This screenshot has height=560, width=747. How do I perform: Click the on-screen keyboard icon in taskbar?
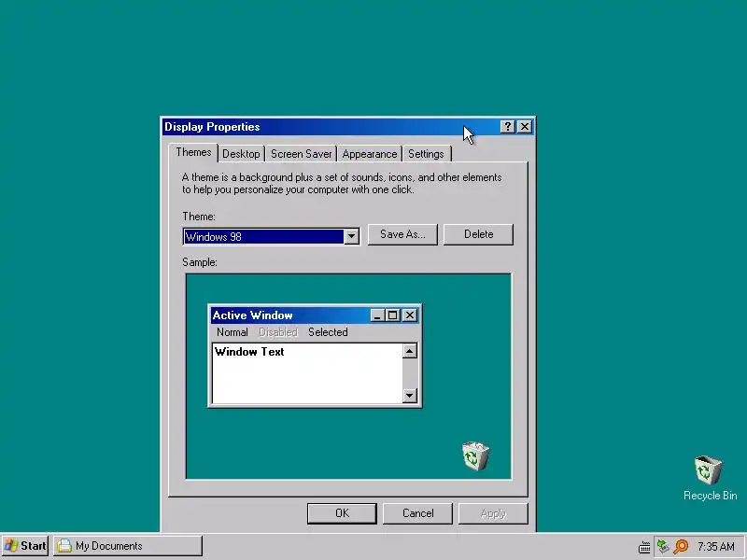coord(644,547)
